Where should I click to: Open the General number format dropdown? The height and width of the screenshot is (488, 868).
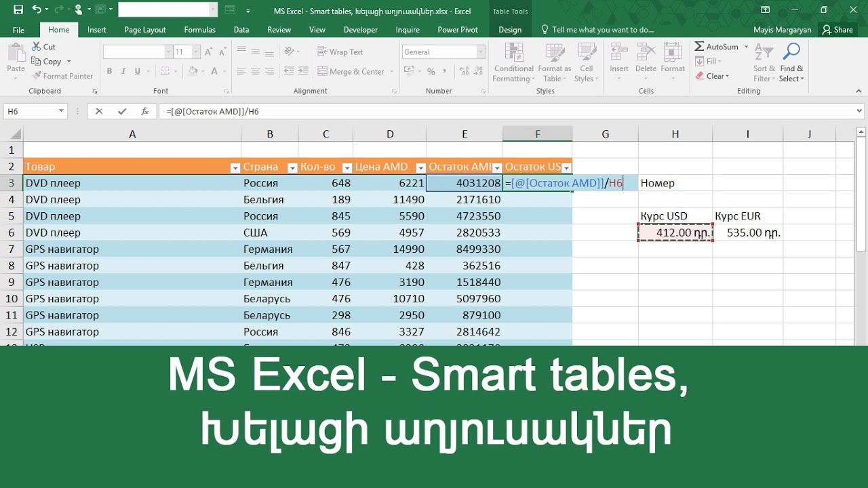(x=481, y=52)
